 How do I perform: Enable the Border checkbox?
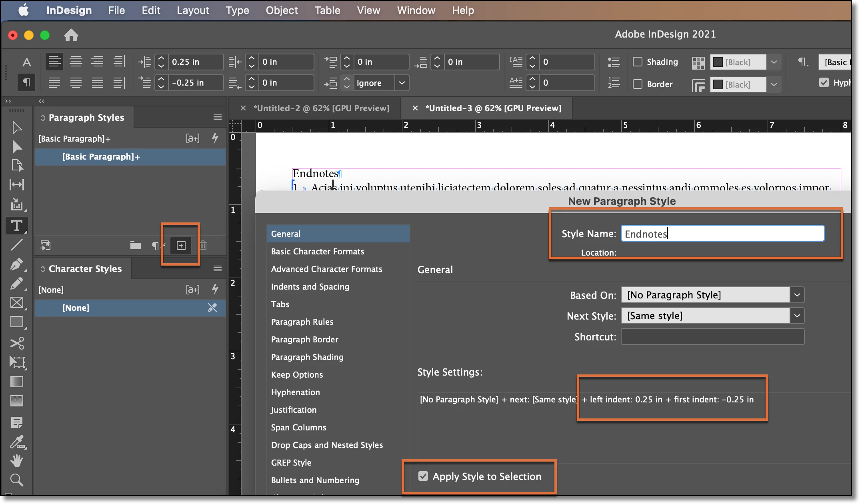(638, 84)
